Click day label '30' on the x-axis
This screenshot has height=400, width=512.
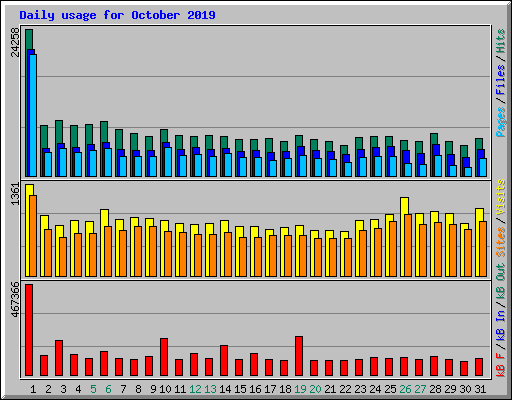click(x=465, y=389)
